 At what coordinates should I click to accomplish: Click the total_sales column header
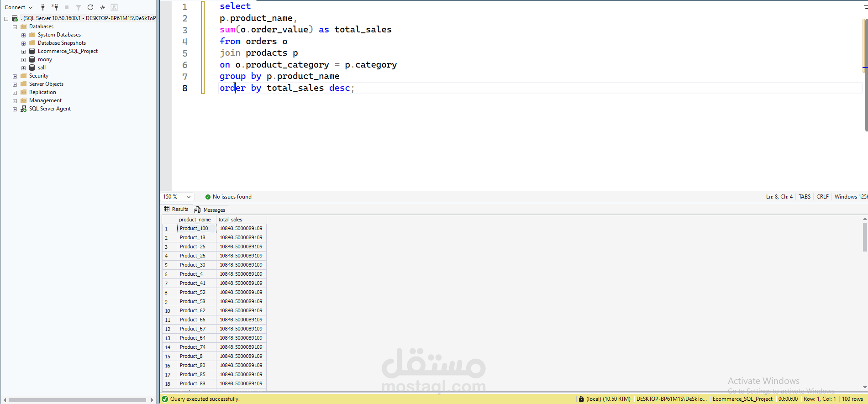pos(241,220)
